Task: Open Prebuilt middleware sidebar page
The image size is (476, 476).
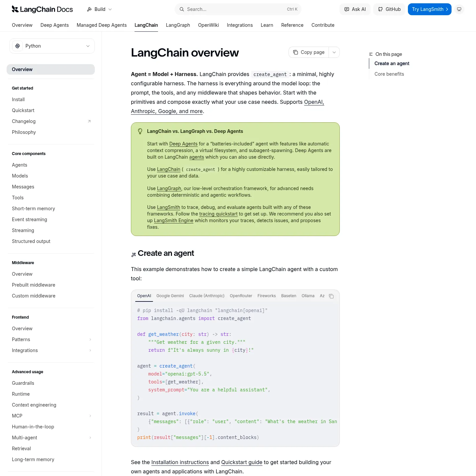Action: coord(34,285)
